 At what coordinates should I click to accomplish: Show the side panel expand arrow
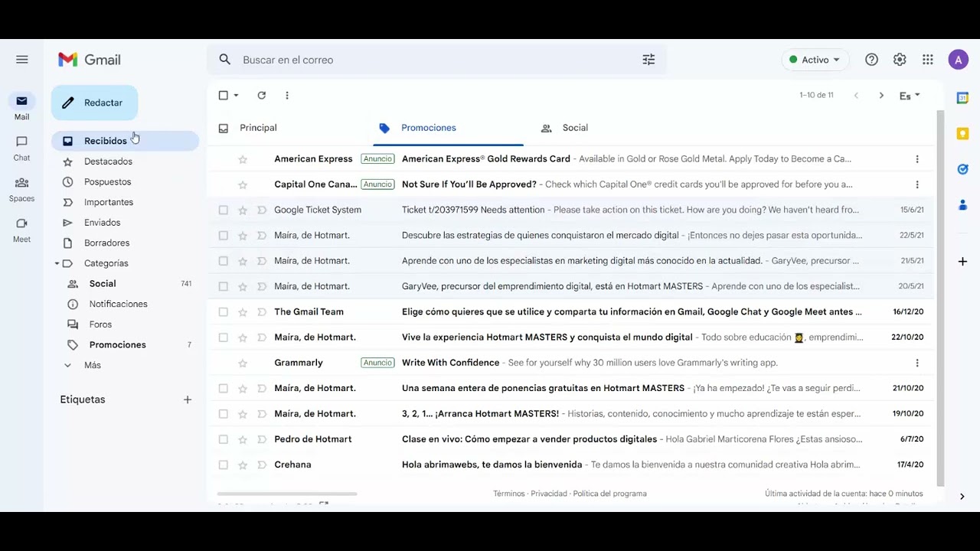point(962,497)
